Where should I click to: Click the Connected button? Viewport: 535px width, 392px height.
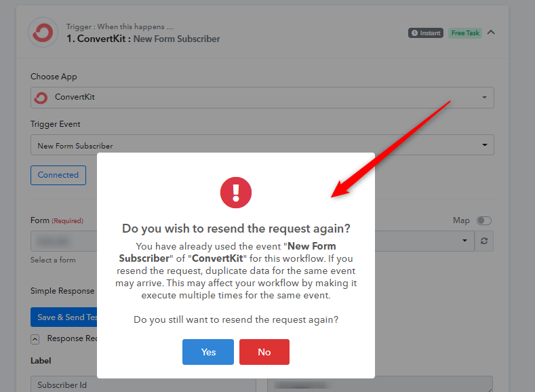coord(58,175)
